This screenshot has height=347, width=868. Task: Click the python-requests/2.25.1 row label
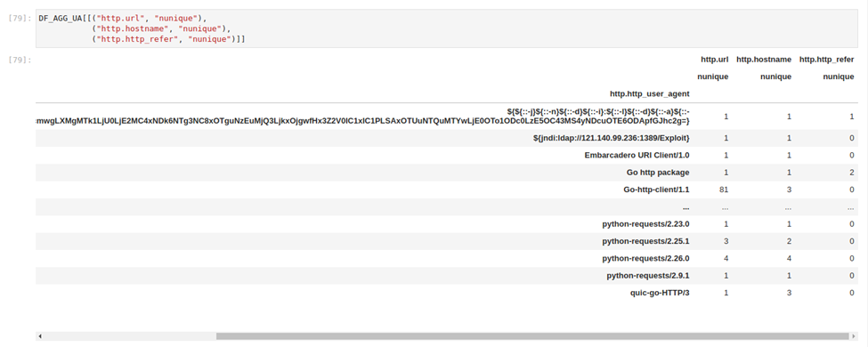click(645, 241)
